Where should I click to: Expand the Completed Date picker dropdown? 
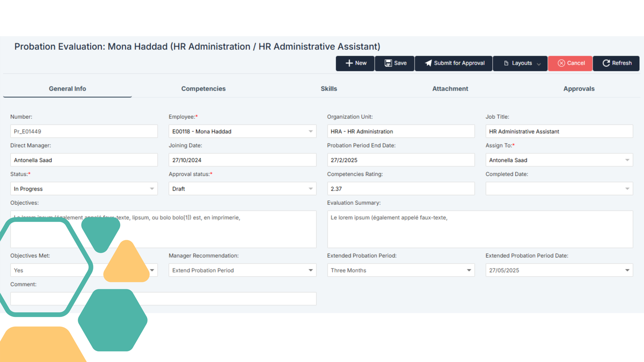tap(627, 188)
